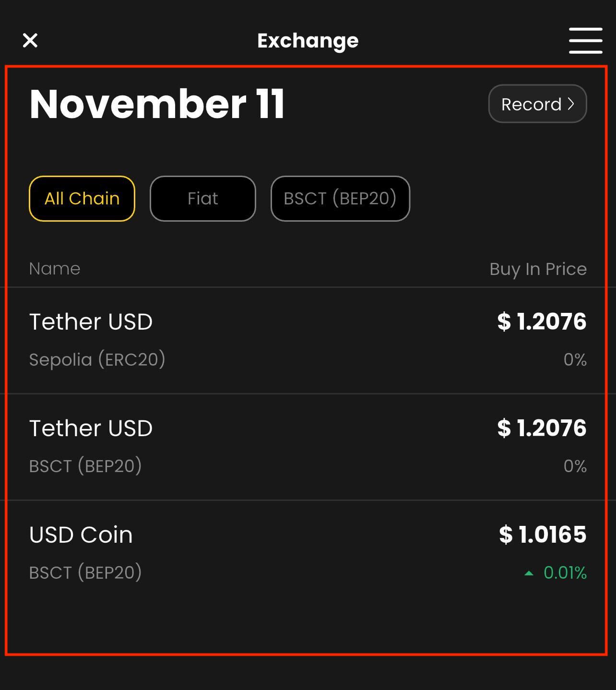Click green up-arrow change indicator

529,573
